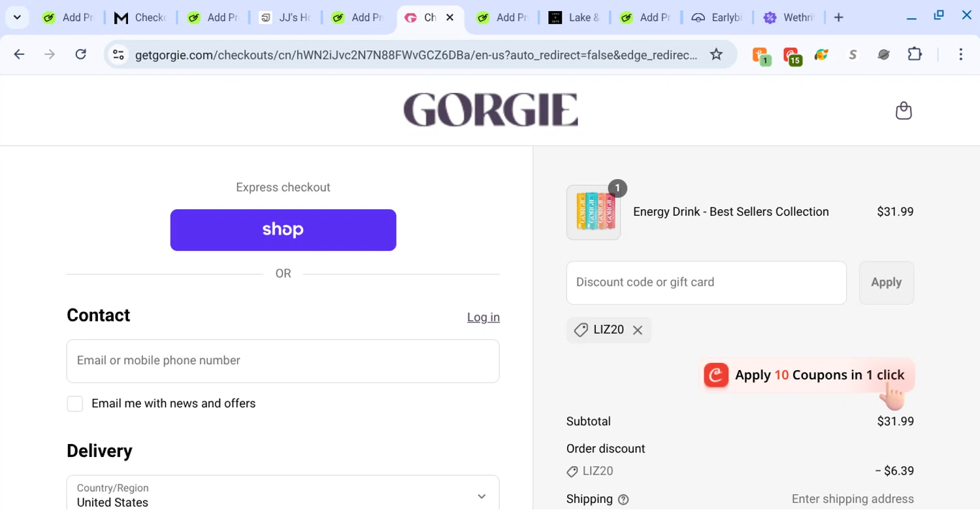Click the Energy Drink product thumbnail
This screenshot has height=510, width=980.
[593, 212]
